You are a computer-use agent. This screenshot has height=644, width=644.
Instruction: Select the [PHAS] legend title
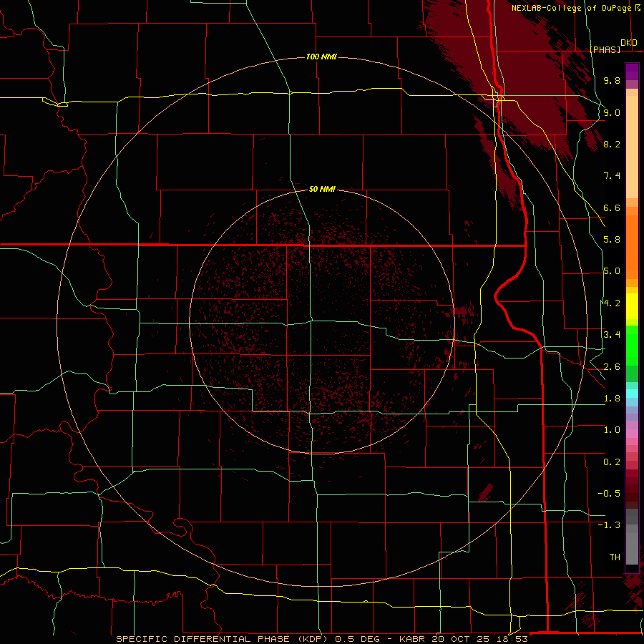(605, 49)
